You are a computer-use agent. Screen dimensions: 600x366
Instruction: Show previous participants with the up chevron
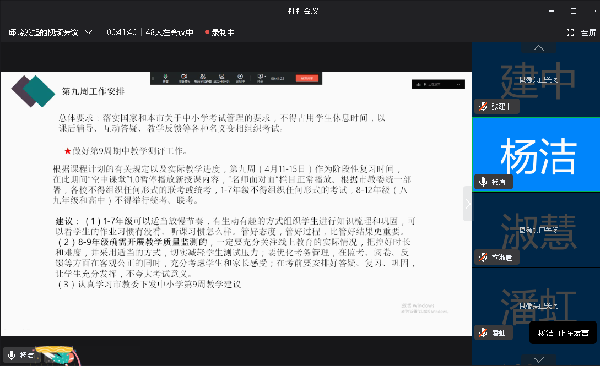539,47
